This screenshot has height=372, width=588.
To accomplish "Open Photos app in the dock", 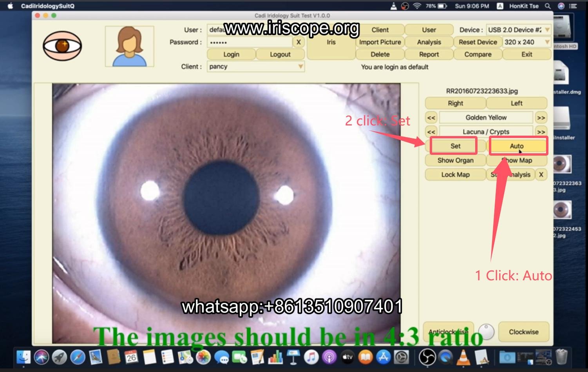I will coord(203,357).
